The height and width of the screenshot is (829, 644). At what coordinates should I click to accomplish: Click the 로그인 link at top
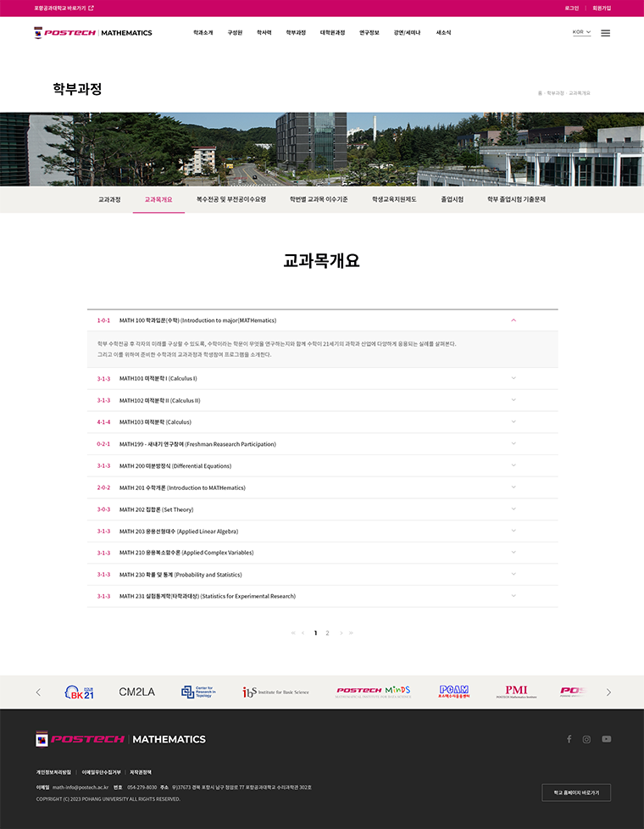point(572,8)
